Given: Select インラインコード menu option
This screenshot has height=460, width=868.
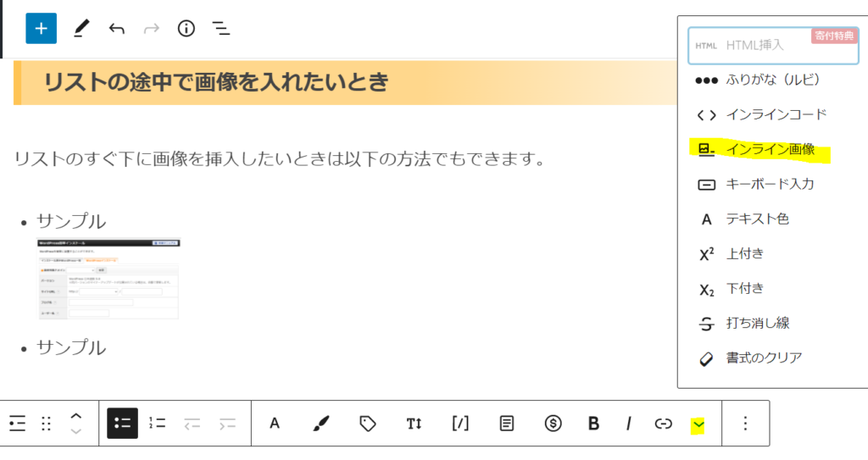Looking at the screenshot, I should pos(775,115).
